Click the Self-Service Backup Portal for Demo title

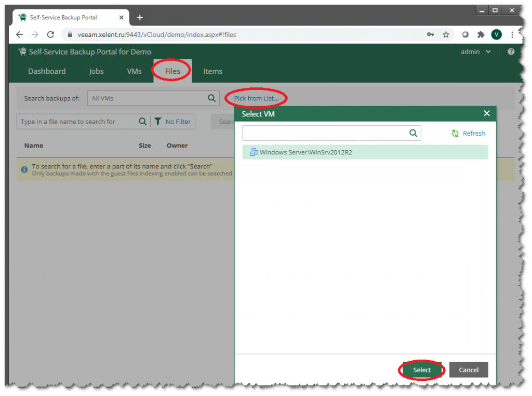coord(90,51)
